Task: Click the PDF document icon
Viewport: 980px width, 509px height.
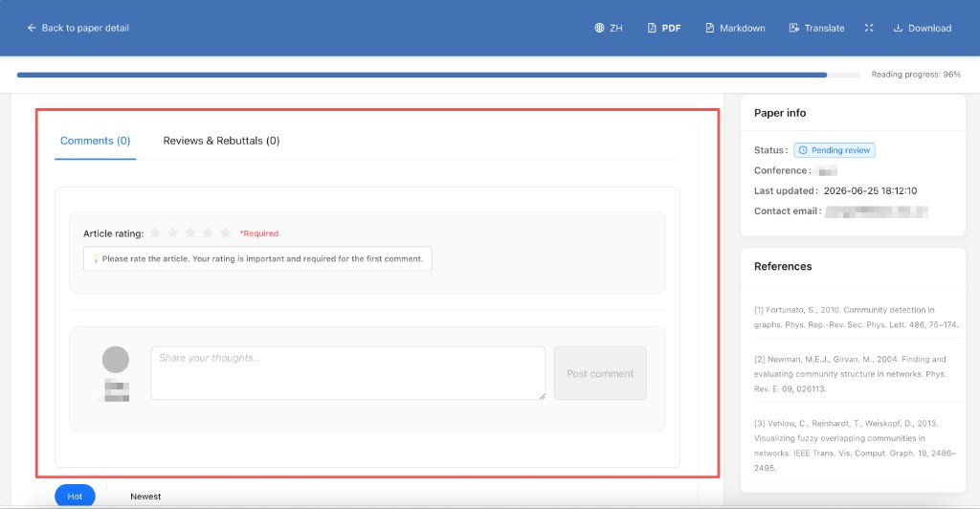Action: pos(652,28)
